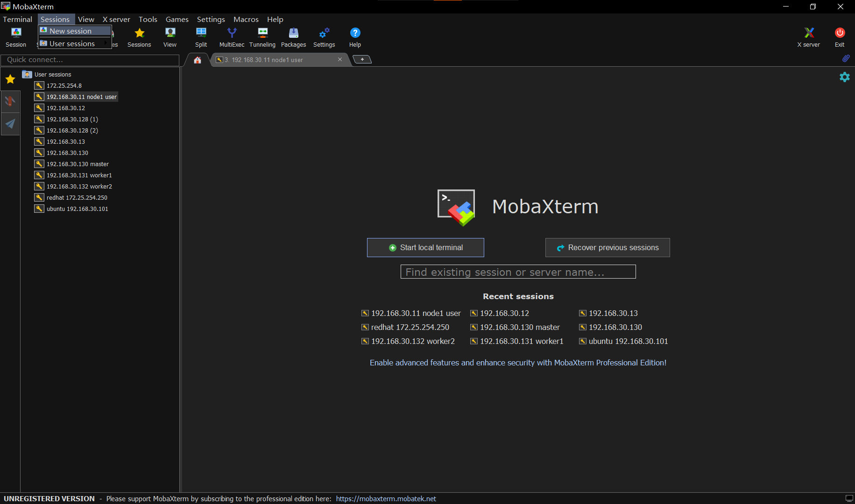Screen dimensions: 855x504
Task: Click the X server icon
Action: [x=809, y=37]
